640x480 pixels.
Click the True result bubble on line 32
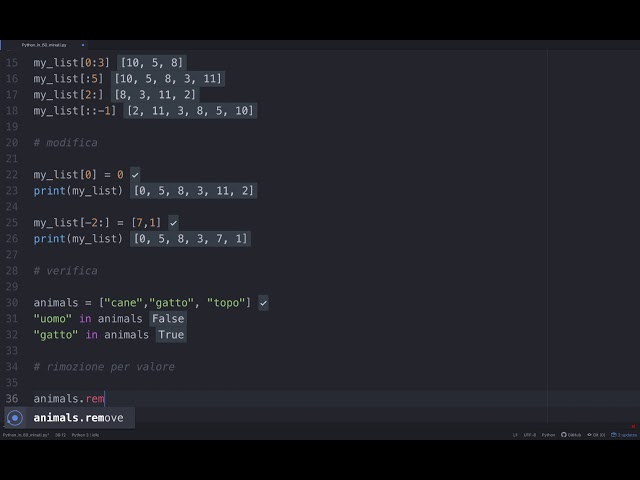[x=171, y=335]
